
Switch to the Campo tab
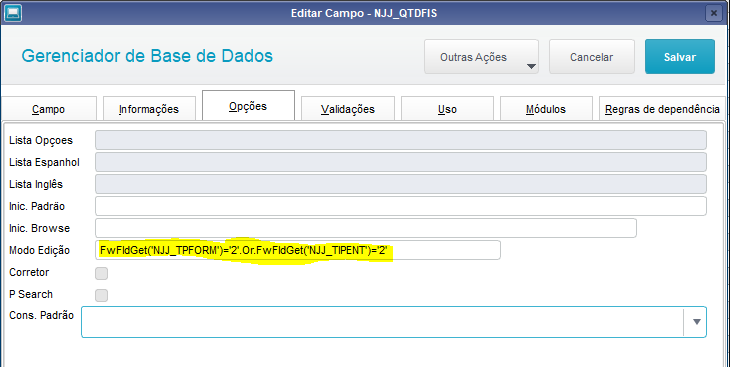(x=48, y=109)
